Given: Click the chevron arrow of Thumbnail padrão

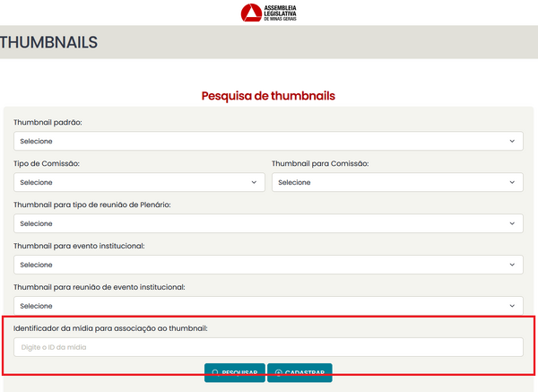Looking at the screenshot, I should click(512, 141).
